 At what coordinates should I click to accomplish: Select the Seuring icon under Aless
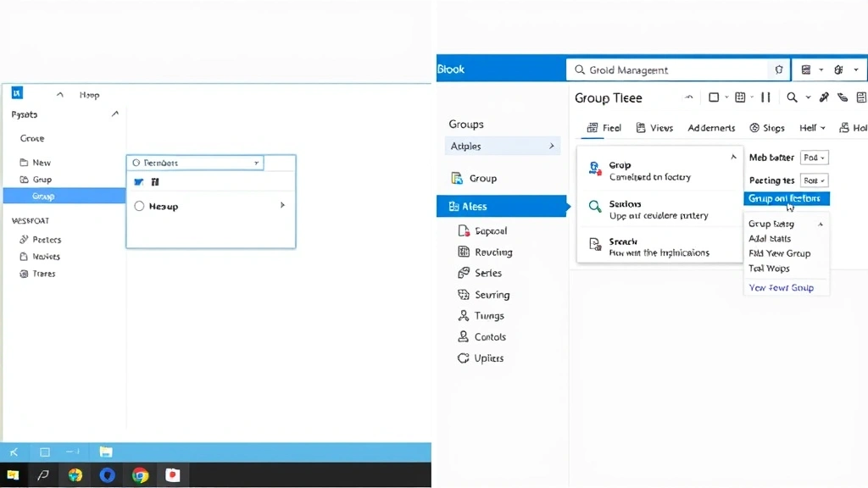tap(464, 294)
